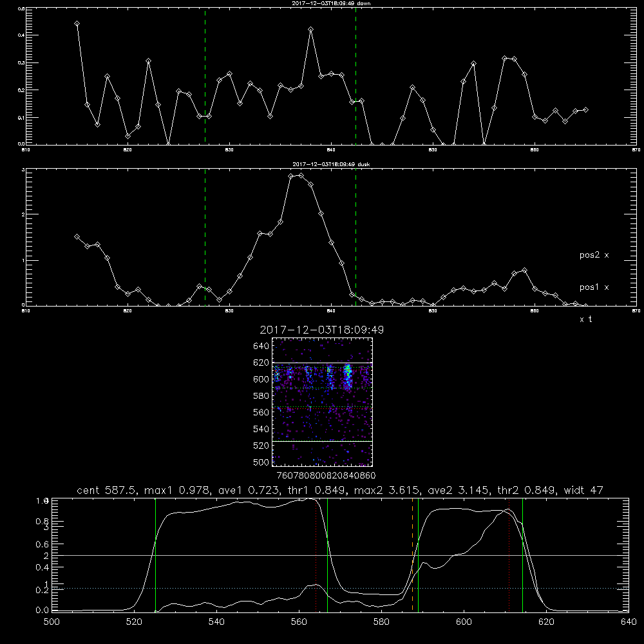Click the right green dashed line in dawn plot
The width and height of the screenshot is (644, 644).
tap(355, 76)
